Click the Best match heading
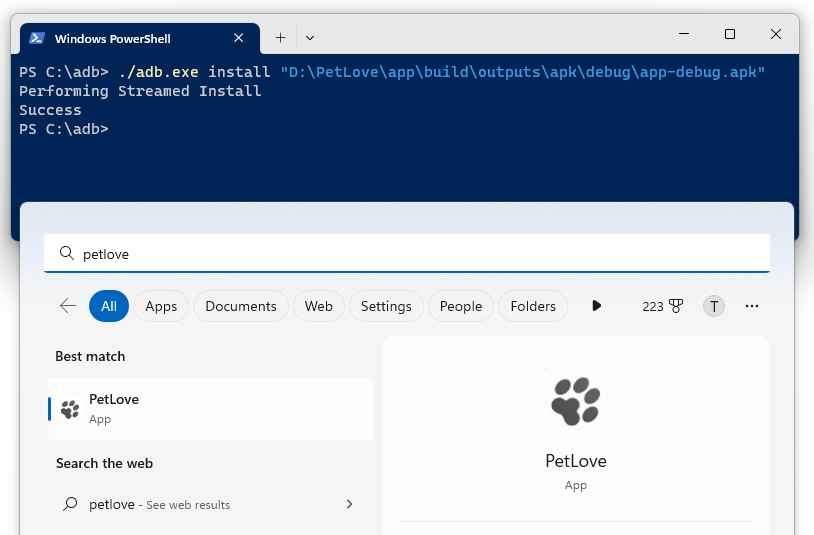814x535 pixels. (90, 356)
